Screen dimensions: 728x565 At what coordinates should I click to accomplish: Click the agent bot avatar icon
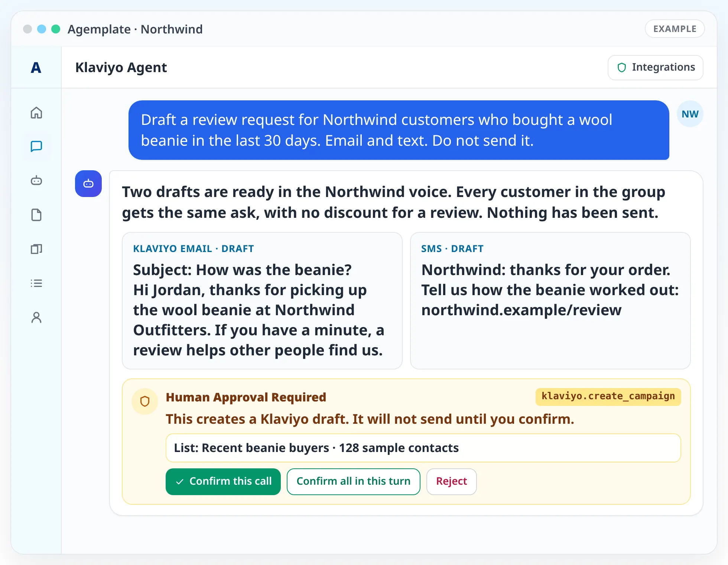(88, 184)
